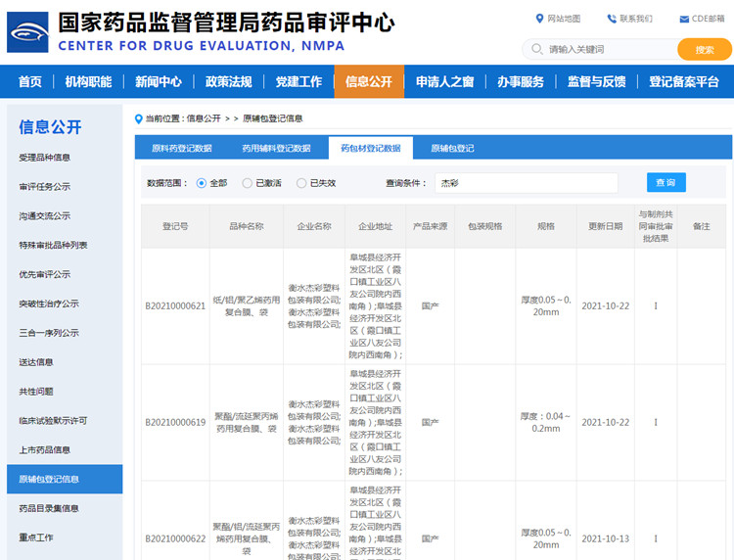Select the 已激活 radio button
Screen dimensions: 734x560
pyautogui.click(x=248, y=183)
